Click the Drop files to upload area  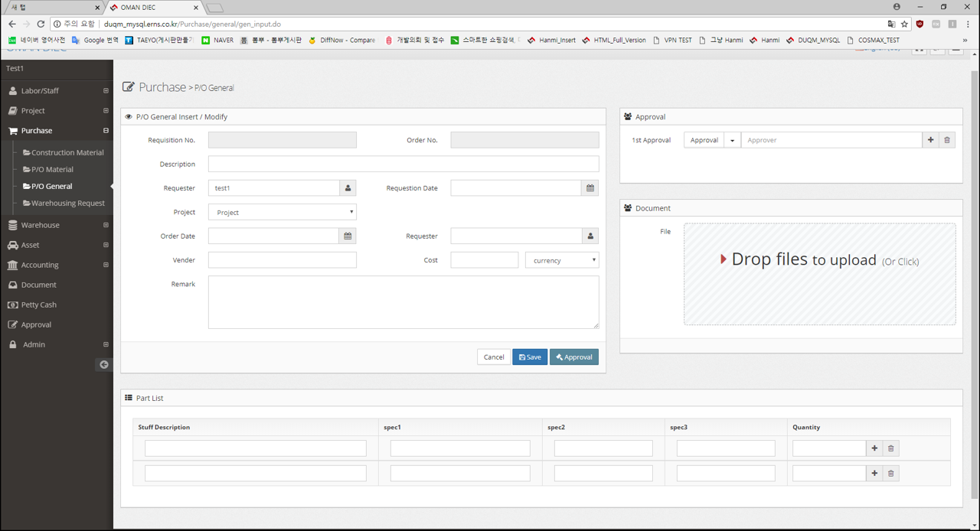[819, 274]
